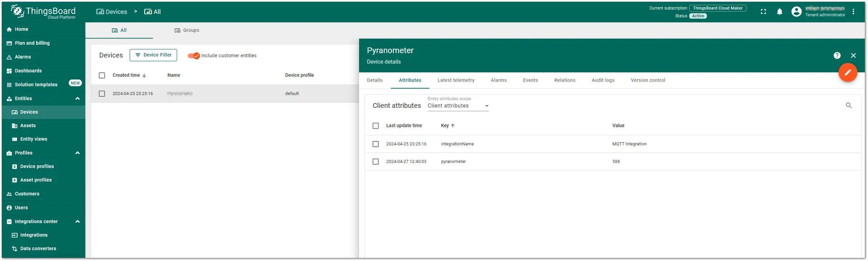Check the integrationName attribute row
Image resolution: width=868 pixels, height=261 pixels.
(375, 144)
